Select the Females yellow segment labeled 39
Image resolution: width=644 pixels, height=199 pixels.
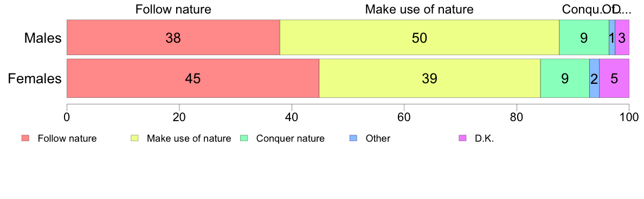click(x=430, y=78)
